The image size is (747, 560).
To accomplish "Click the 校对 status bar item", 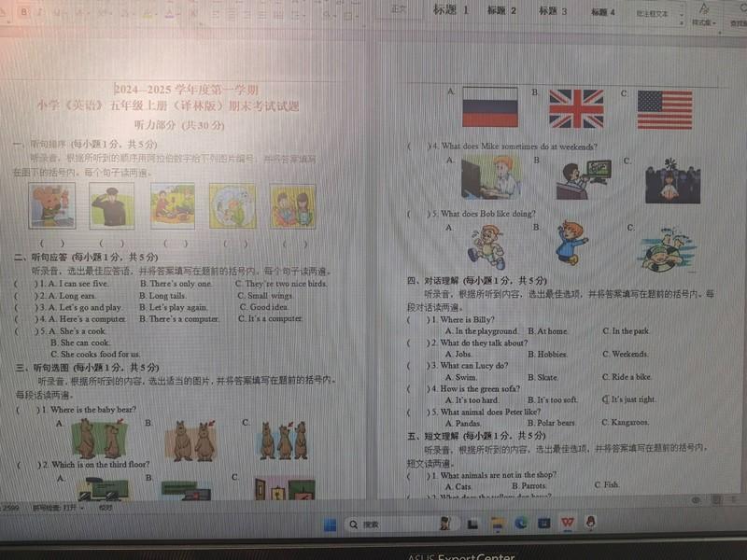I will click(106, 508).
